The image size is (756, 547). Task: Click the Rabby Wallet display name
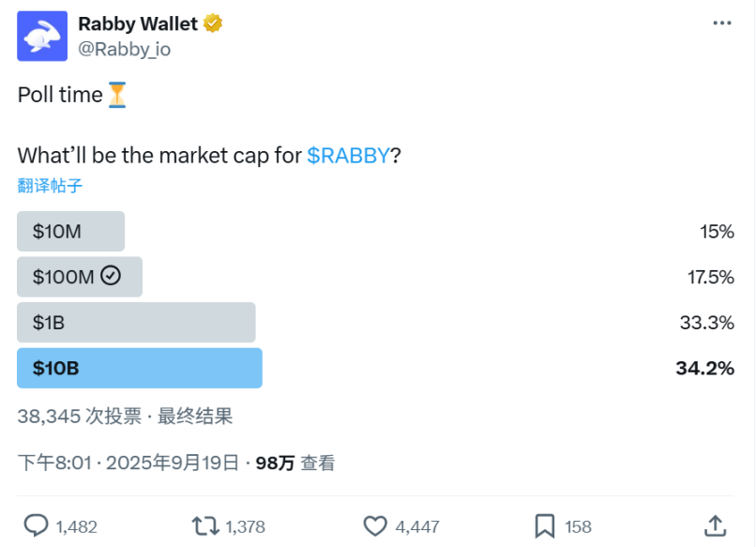pyautogui.click(x=139, y=24)
